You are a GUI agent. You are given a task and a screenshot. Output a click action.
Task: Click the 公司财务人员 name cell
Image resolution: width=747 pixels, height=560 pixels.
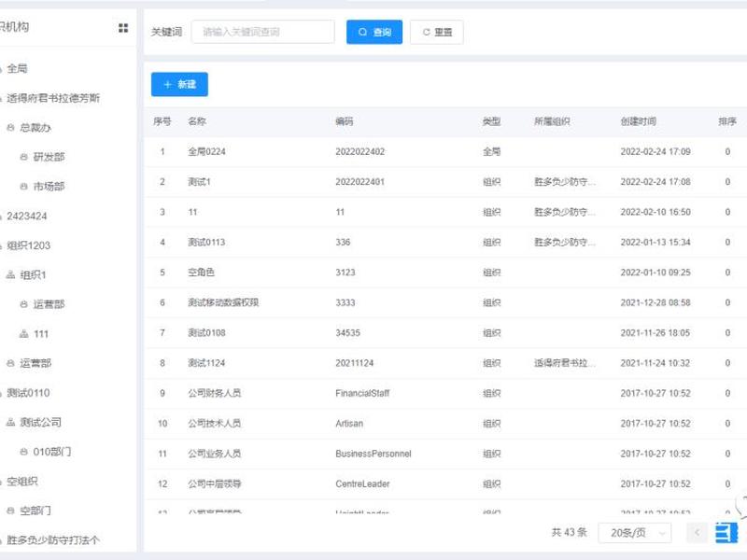(x=215, y=393)
